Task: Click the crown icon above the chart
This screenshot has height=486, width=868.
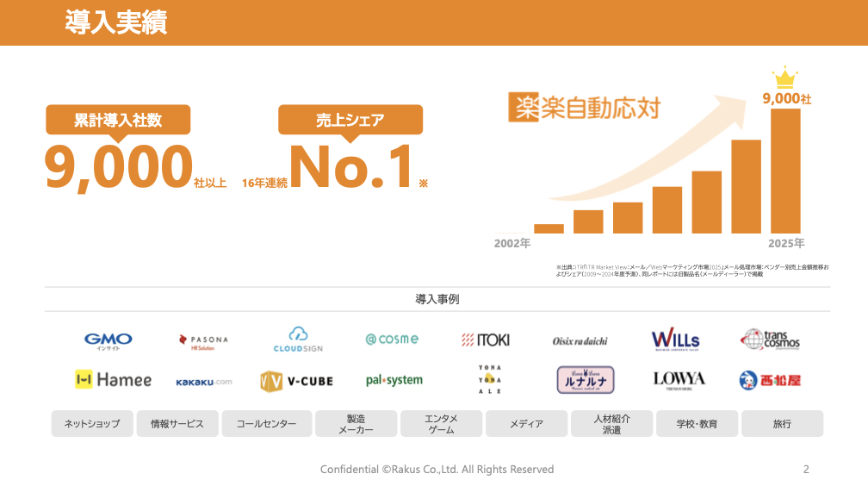Action: (x=785, y=77)
